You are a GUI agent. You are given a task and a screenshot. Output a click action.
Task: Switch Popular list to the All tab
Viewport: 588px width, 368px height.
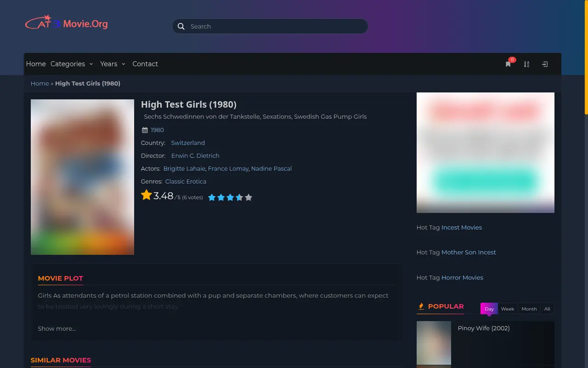pos(547,309)
